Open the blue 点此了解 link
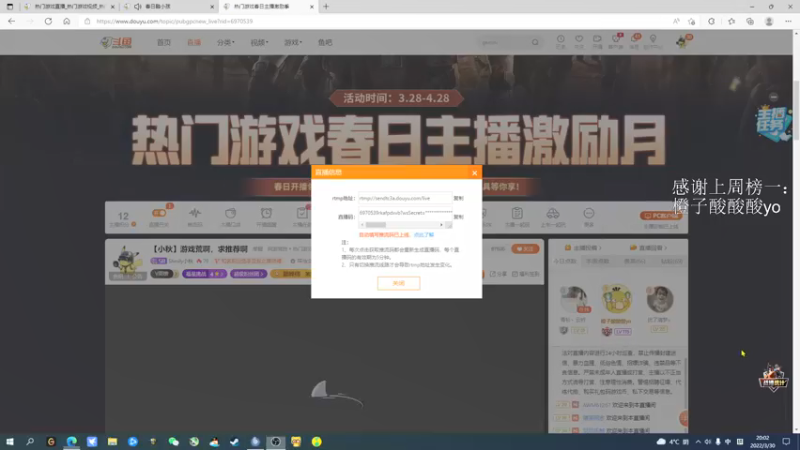The width and height of the screenshot is (800, 450). pos(423,235)
